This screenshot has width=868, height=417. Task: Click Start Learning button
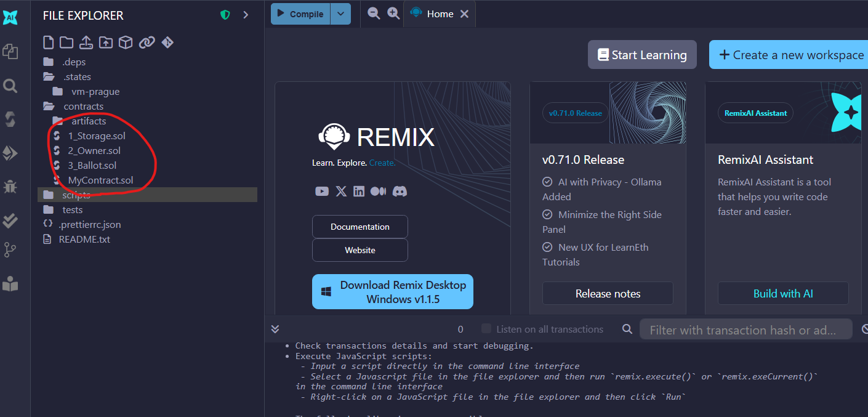pos(642,55)
